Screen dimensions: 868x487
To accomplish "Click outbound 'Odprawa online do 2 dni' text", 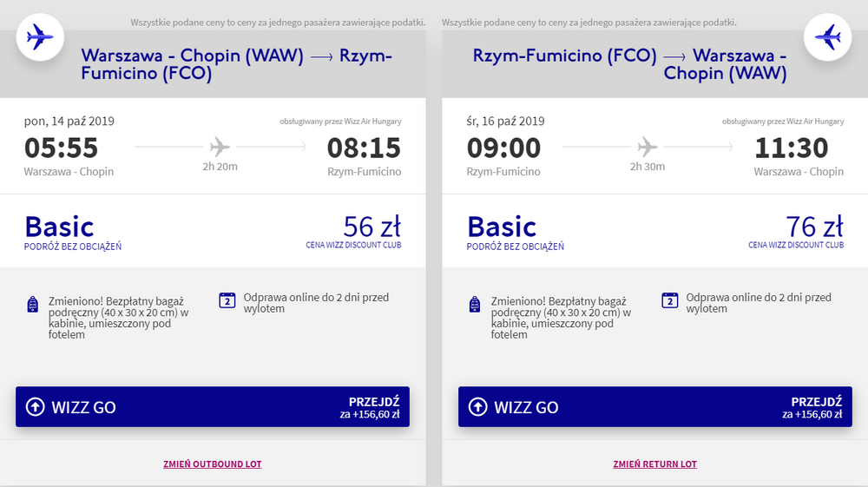I will [x=316, y=303].
